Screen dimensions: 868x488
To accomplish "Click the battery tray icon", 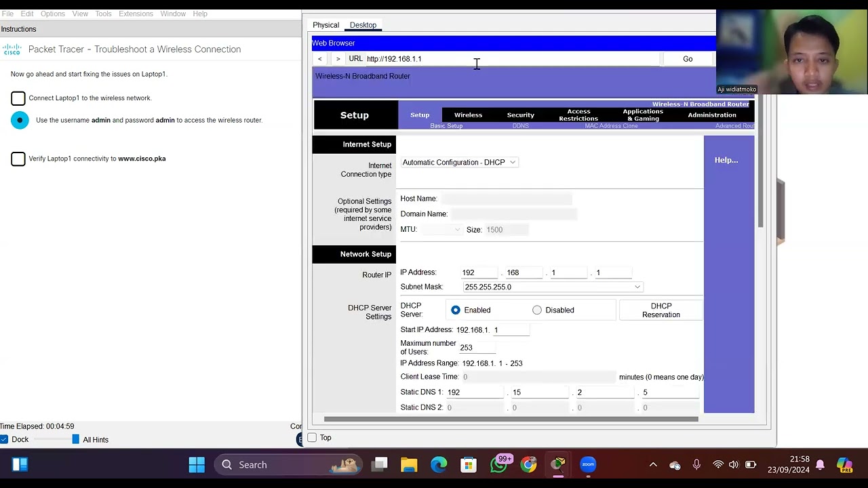I will coord(751,465).
